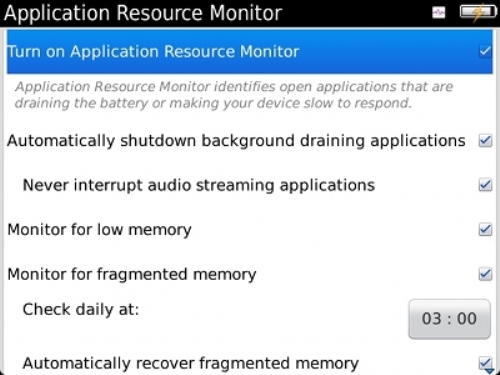Click the Monitor for fragmented memory label
This screenshot has height=375, width=500.
[x=132, y=275]
